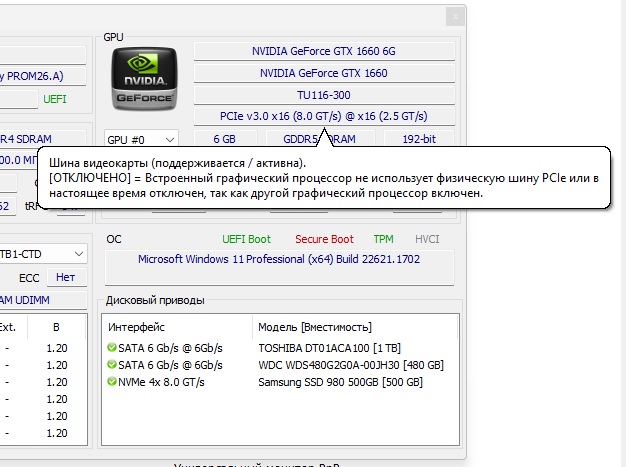
Task: Click the ECC value field showing Нет
Action: point(66,277)
